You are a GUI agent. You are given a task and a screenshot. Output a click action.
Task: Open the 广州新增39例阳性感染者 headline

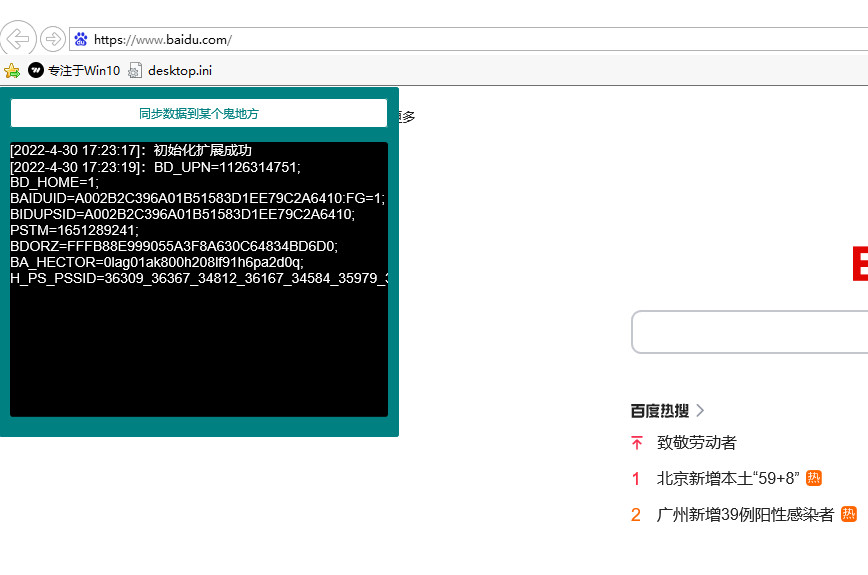(x=745, y=515)
